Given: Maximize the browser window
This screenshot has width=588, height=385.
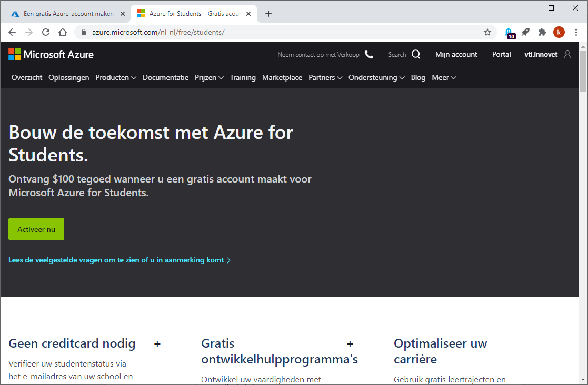Looking at the screenshot, I should [551, 8].
